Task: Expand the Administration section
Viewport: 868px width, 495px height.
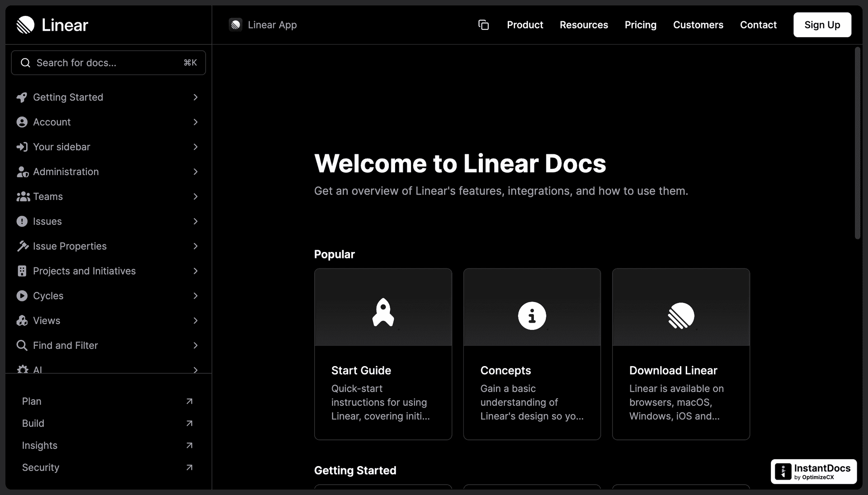Action: tap(195, 172)
